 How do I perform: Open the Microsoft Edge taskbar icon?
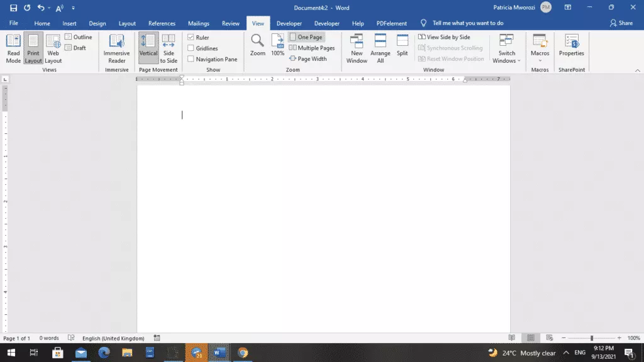104,353
